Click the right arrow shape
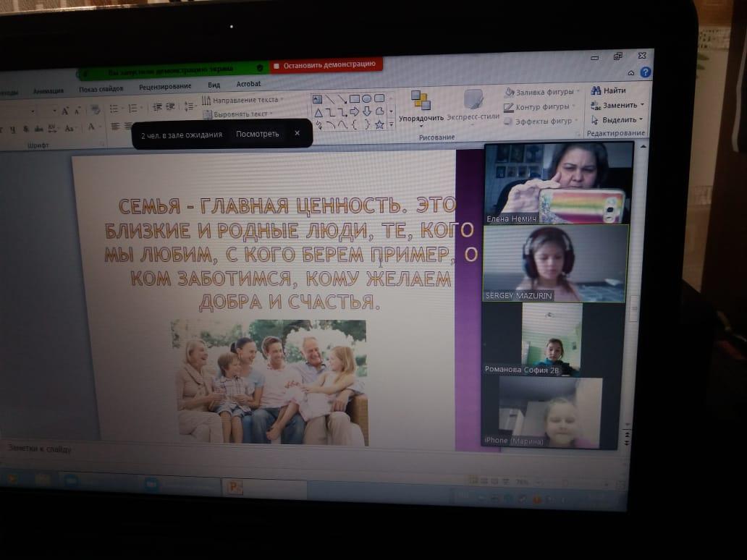 tap(355, 111)
